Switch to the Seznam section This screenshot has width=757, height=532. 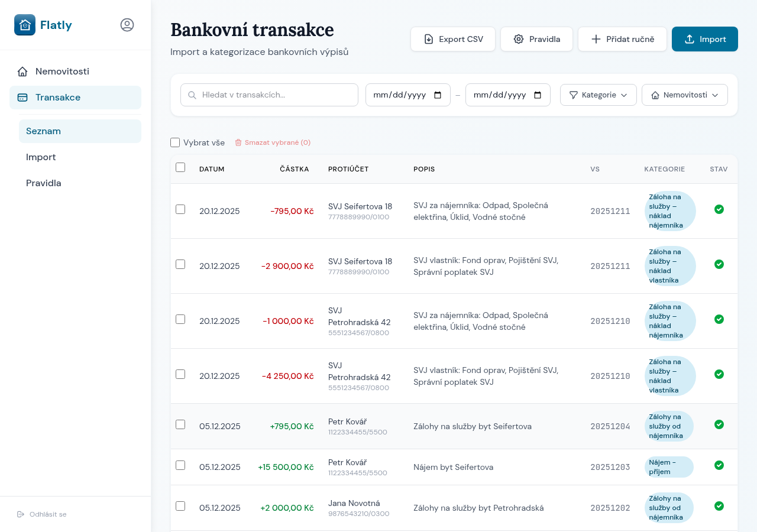[x=43, y=131]
